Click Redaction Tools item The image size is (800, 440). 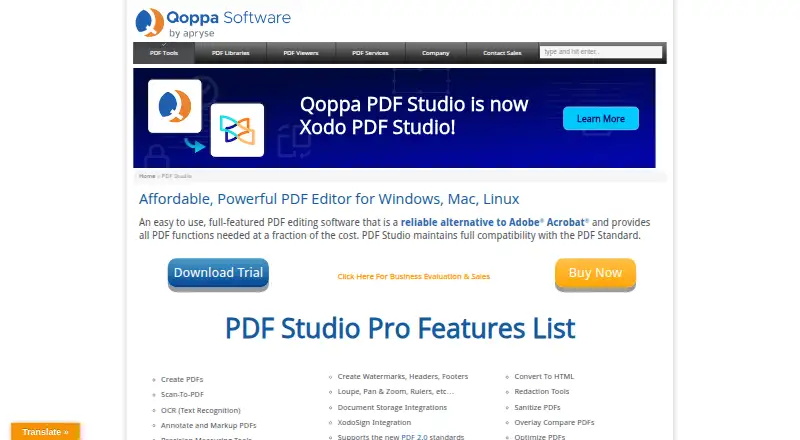point(541,392)
